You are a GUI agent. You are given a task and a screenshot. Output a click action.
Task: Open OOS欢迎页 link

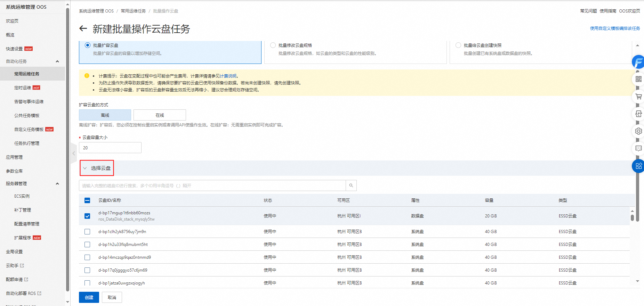629,11
